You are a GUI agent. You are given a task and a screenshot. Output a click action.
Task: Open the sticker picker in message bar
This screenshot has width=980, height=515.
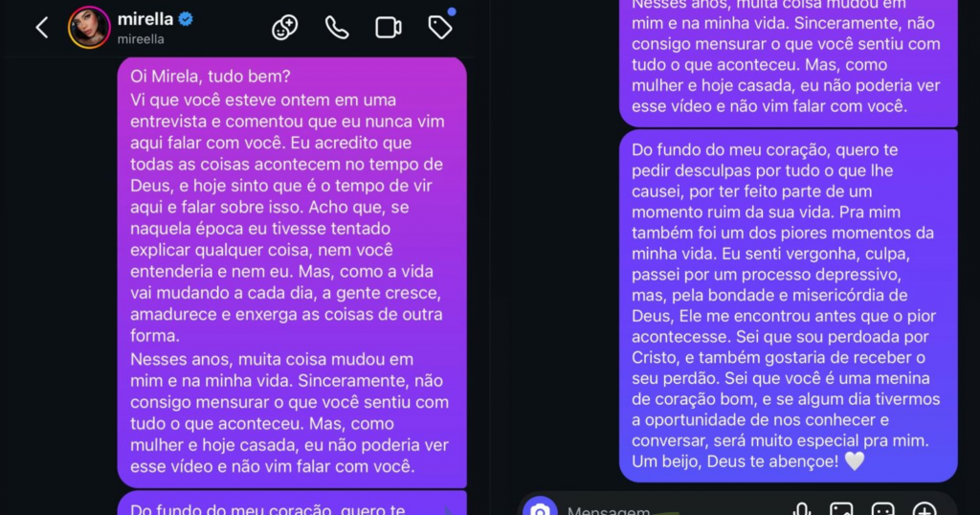(x=883, y=508)
